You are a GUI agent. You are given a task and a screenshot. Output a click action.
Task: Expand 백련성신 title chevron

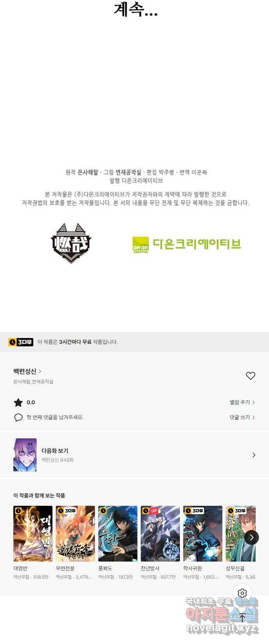click(x=40, y=371)
